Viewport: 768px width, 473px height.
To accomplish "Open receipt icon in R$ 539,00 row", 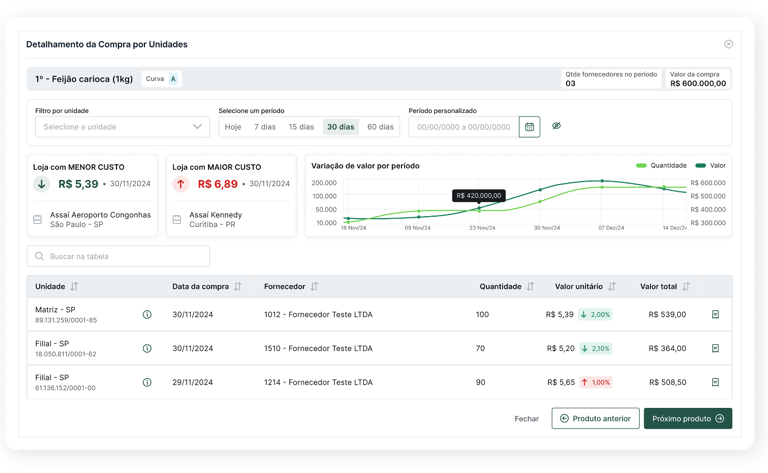I will pyautogui.click(x=715, y=314).
